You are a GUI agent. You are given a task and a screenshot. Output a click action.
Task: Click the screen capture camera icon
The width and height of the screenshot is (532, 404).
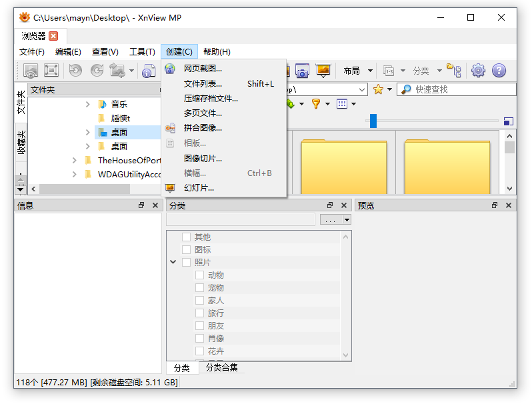coord(302,71)
